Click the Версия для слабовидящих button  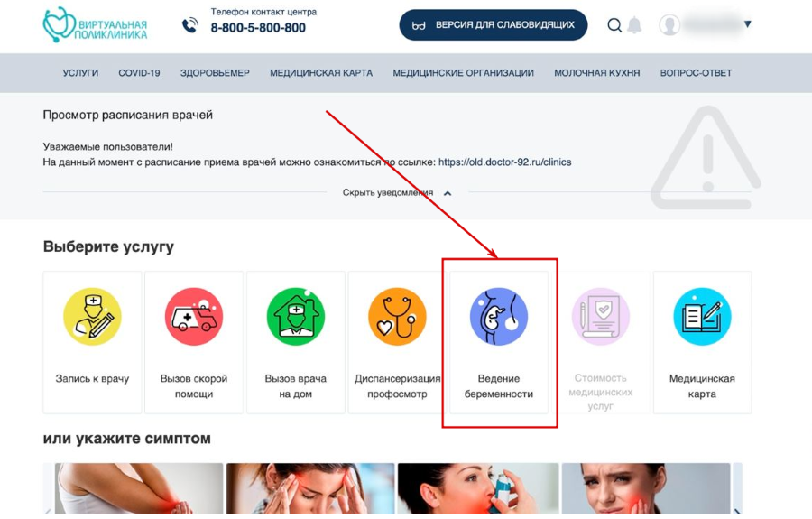493,25
